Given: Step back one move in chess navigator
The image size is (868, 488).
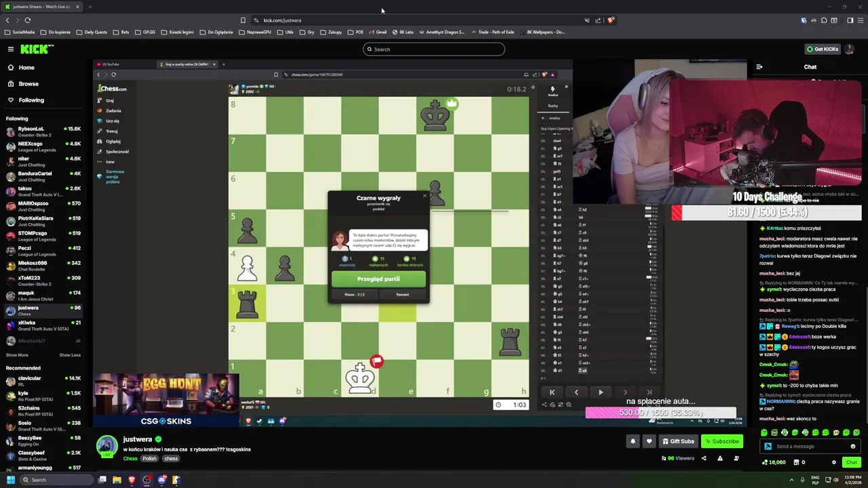Looking at the screenshot, I should [576, 392].
